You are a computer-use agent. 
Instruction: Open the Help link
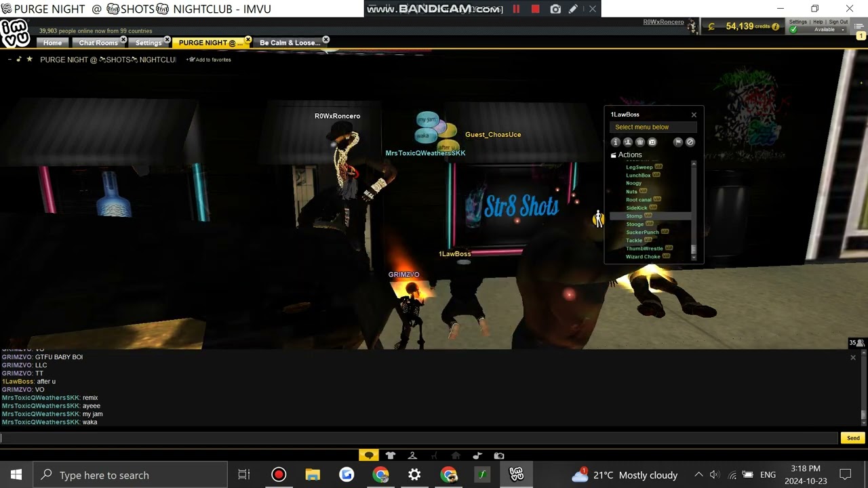(x=818, y=22)
